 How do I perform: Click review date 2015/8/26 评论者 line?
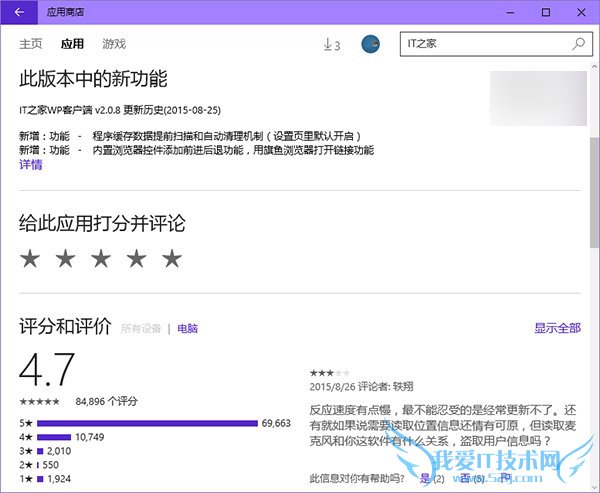[x=361, y=387]
